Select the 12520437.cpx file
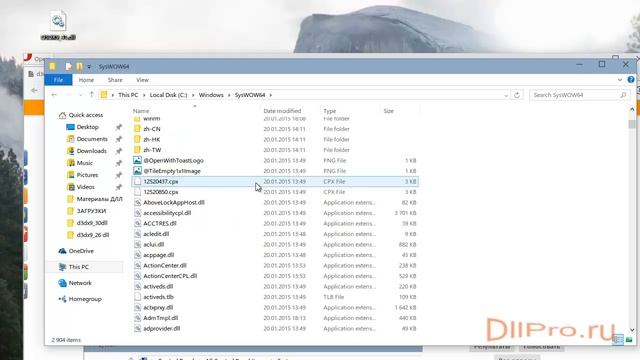640x360 pixels. 275,181
